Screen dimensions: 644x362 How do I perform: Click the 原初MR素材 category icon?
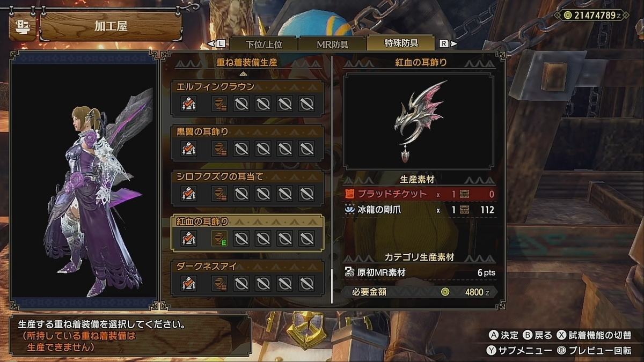(x=350, y=272)
